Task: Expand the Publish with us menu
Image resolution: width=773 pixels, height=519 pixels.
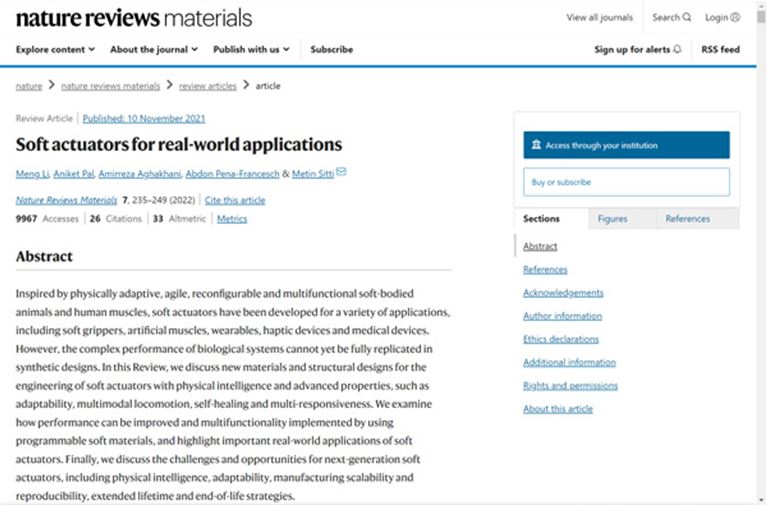Action: (x=251, y=49)
